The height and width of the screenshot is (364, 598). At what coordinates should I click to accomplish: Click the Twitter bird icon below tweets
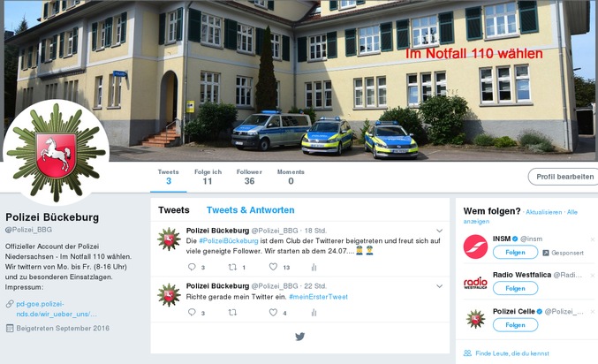pyautogui.click(x=300, y=337)
